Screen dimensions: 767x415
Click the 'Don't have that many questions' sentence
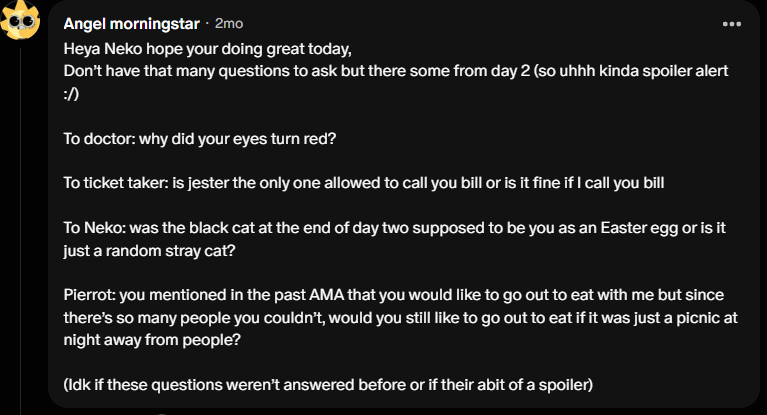[396, 71]
